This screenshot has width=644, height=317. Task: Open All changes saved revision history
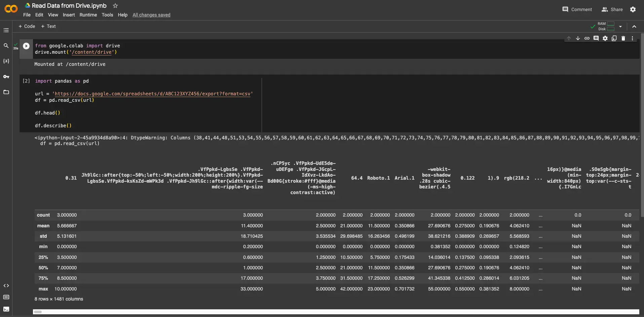tap(151, 15)
